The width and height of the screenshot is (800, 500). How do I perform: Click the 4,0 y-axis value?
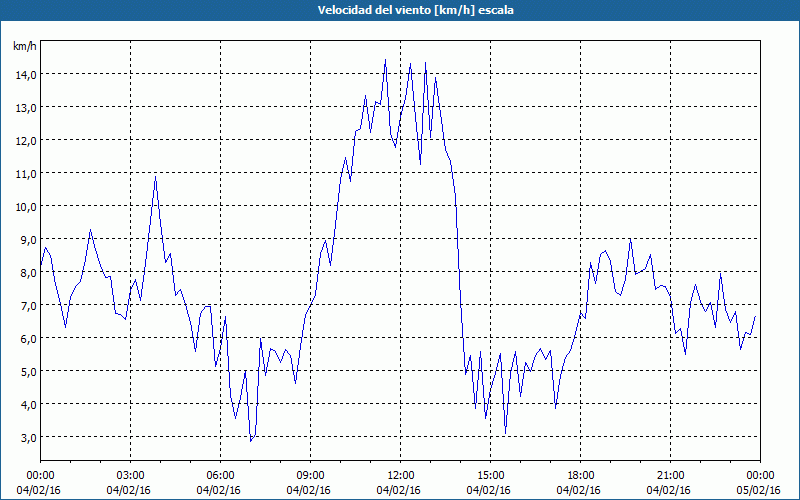pyautogui.click(x=29, y=405)
